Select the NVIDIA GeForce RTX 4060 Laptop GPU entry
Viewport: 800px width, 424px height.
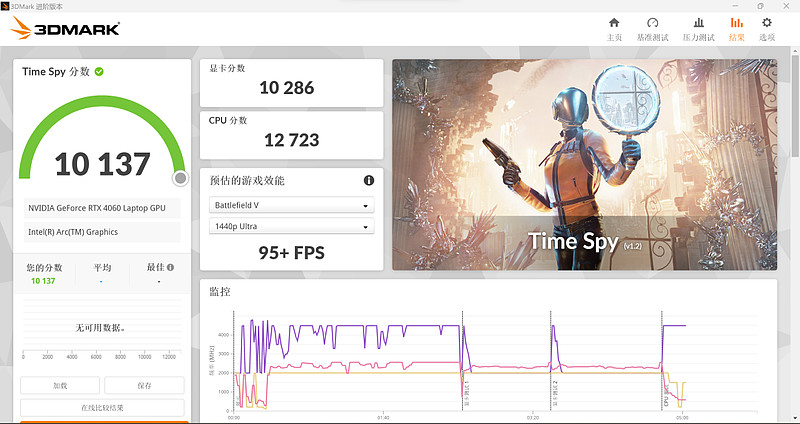click(102, 208)
